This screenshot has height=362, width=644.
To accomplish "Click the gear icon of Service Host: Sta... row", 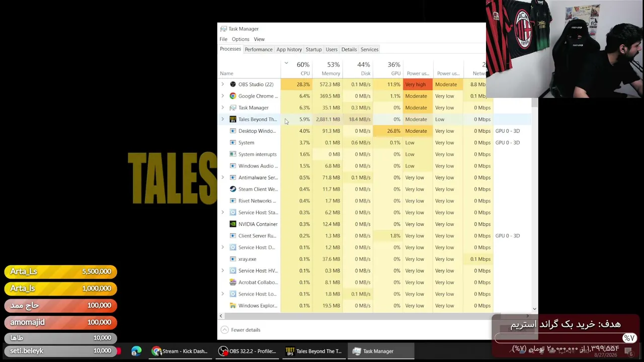I will tap(232, 213).
